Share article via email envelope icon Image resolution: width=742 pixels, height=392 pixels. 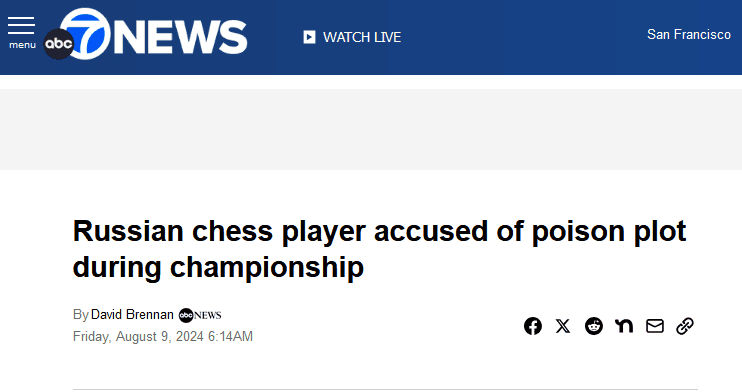655,326
